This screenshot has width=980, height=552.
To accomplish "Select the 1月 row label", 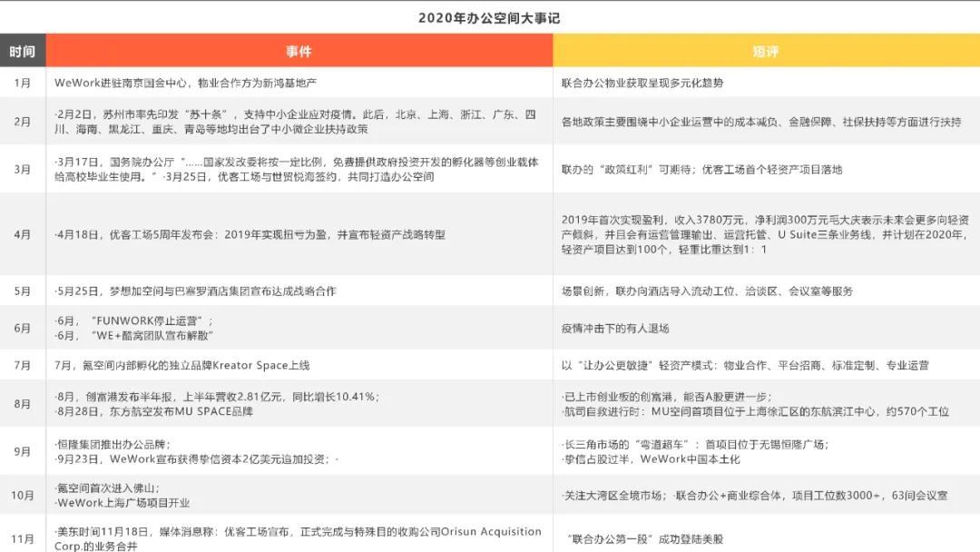I will click(x=23, y=83).
